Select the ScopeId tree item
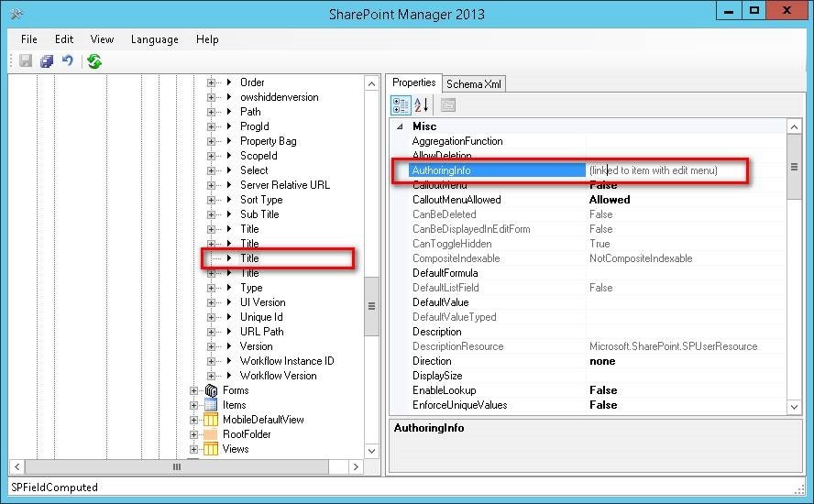The height and width of the screenshot is (504, 814). pos(258,156)
